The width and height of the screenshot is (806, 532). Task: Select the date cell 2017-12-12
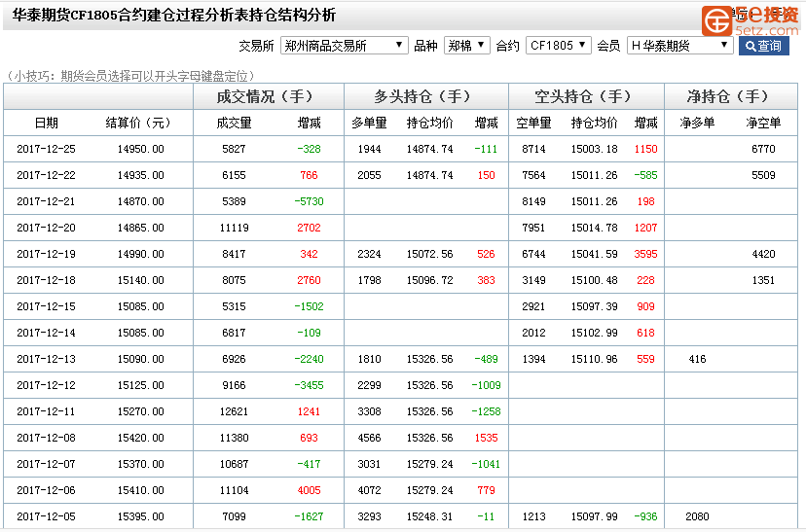(47, 385)
